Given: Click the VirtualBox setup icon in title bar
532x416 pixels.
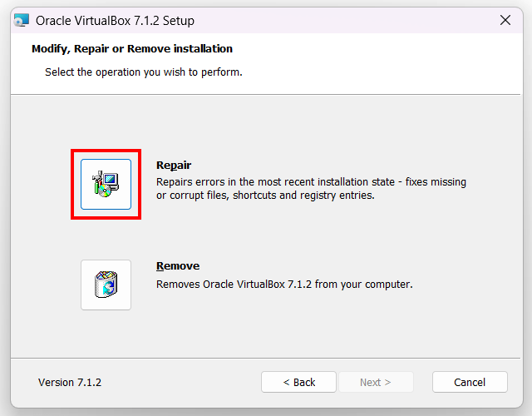Looking at the screenshot, I should pyautogui.click(x=21, y=21).
